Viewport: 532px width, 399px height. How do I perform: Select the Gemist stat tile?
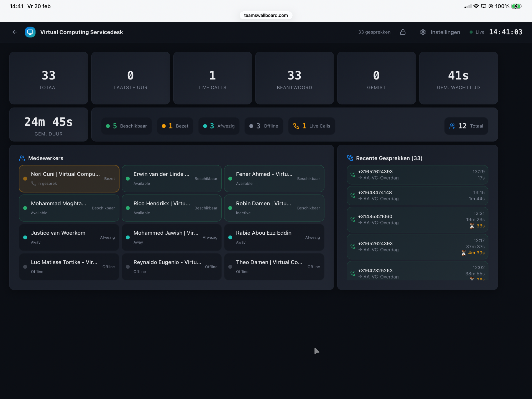point(376,78)
